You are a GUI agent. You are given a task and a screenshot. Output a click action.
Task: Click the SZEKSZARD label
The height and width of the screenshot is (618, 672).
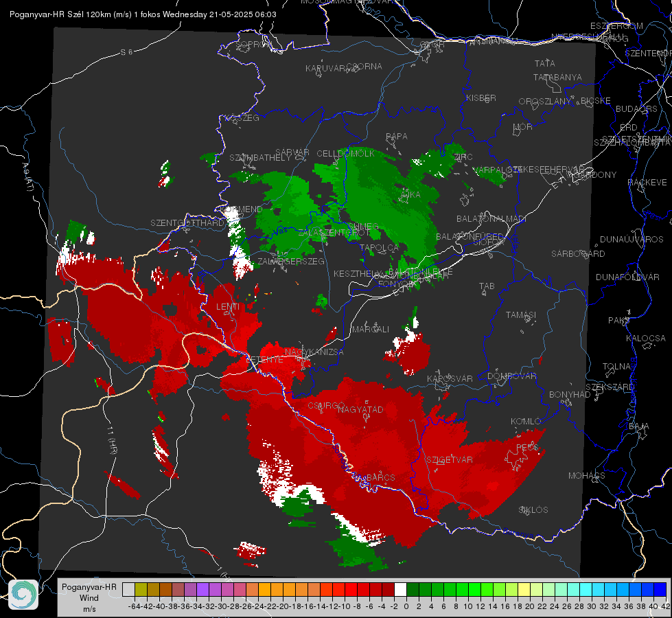pyautogui.click(x=609, y=387)
